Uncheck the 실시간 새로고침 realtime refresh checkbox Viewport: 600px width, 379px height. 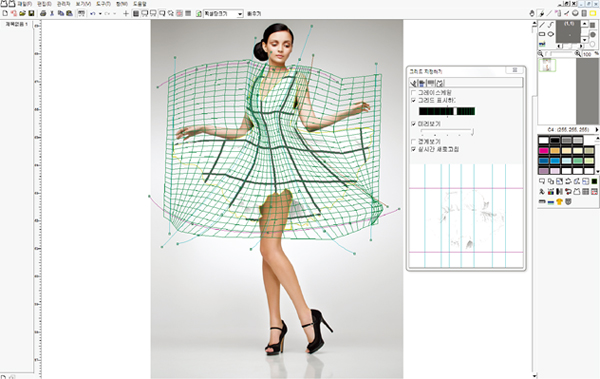[413, 149]
